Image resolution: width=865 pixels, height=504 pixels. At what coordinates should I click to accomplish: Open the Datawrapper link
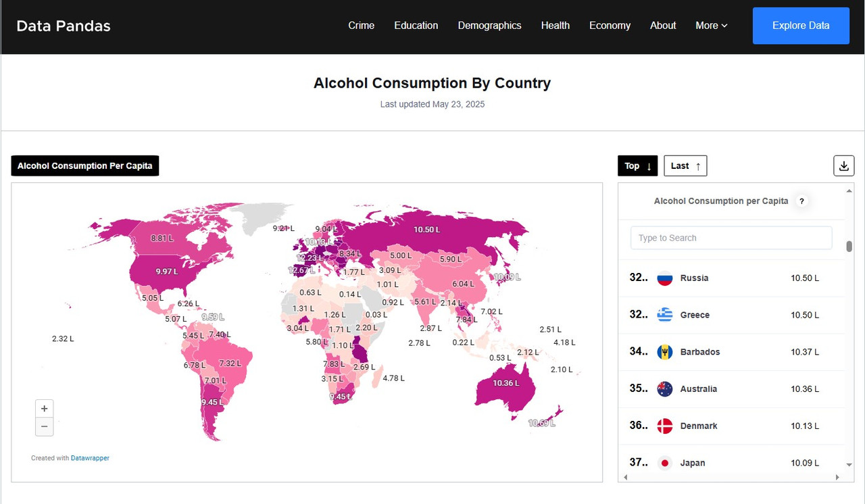point(90,458)
